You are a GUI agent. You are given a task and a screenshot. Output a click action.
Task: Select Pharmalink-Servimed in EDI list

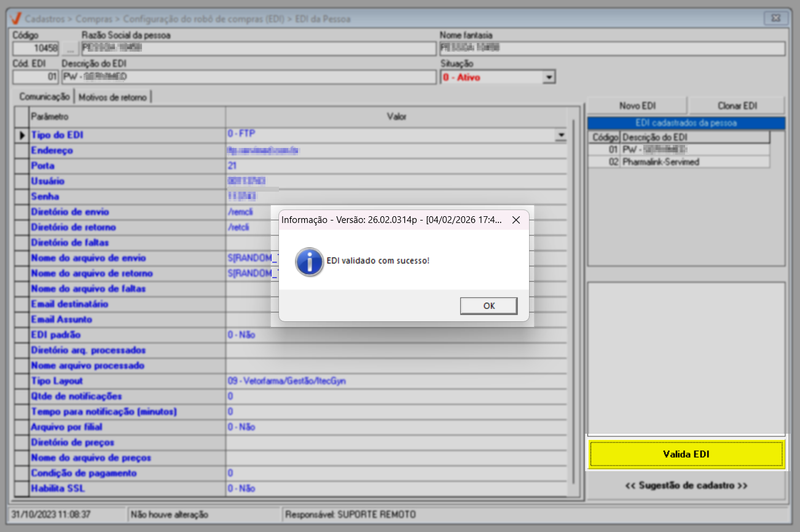[661, 162]
